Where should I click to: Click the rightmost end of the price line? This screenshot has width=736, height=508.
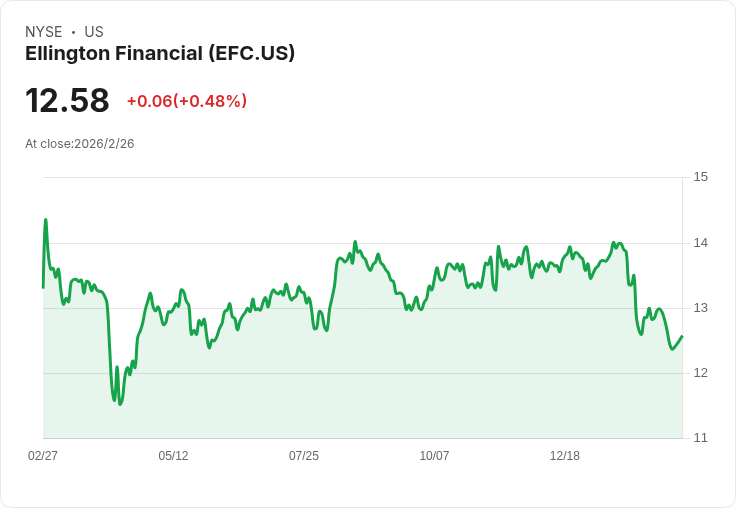682,336
